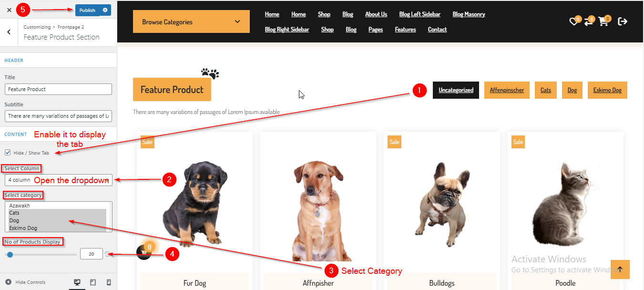
Task: Expand the Browse Categories dropdown
Action: pyautogui.click(x=191, y=22)
